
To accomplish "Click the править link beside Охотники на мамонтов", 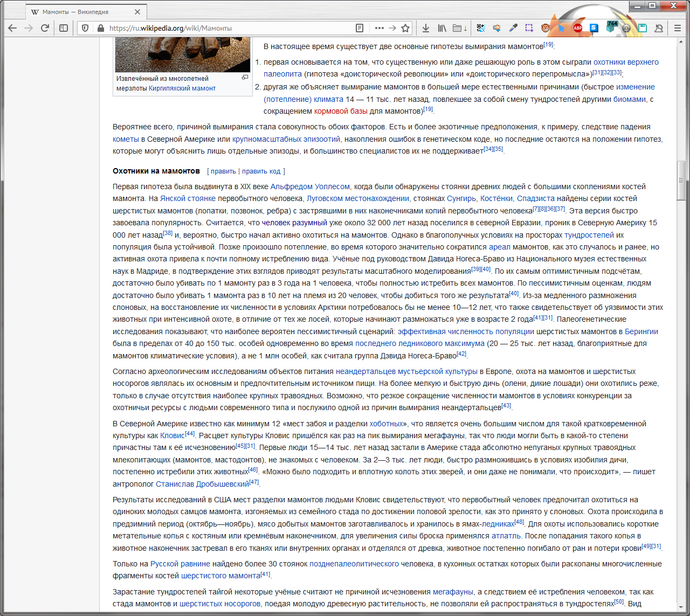I will click(x=223, y=171).
